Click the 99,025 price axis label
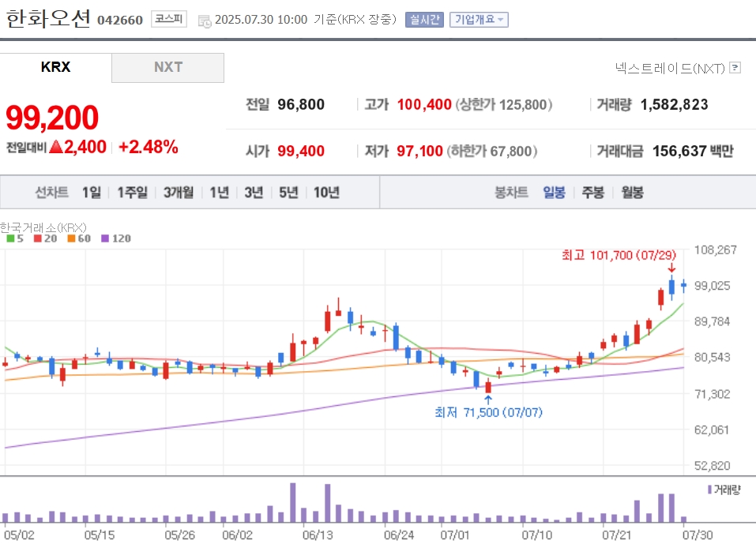756x559 pixels. [712, 285]
